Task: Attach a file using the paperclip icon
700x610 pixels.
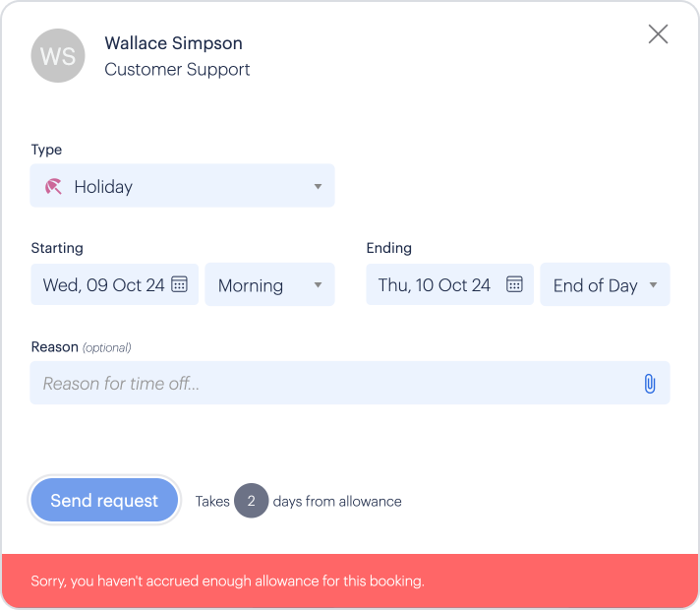Action: (x=650, y=384)
